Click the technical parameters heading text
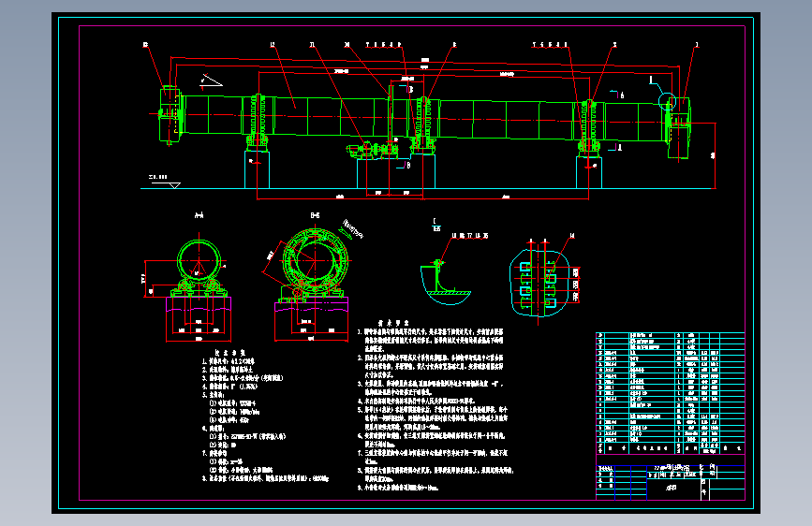This screenshot has height=526, width=812. click(230, 353)
